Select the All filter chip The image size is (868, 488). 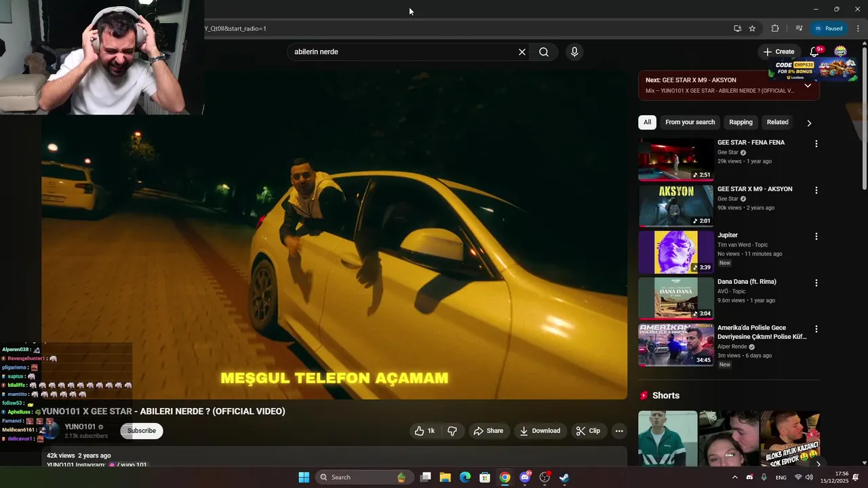[647, 123]
